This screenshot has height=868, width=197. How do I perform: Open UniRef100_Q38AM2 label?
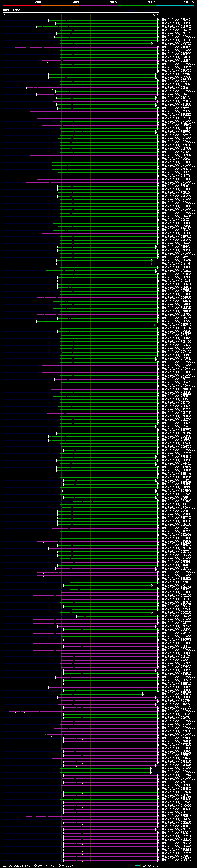pos(176,260)
